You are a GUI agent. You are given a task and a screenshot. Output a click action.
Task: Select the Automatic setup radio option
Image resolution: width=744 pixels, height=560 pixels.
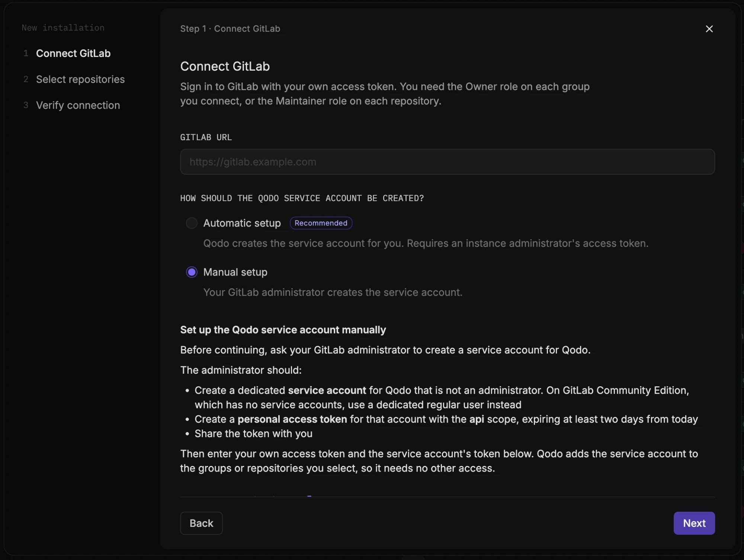click(192, 223)
